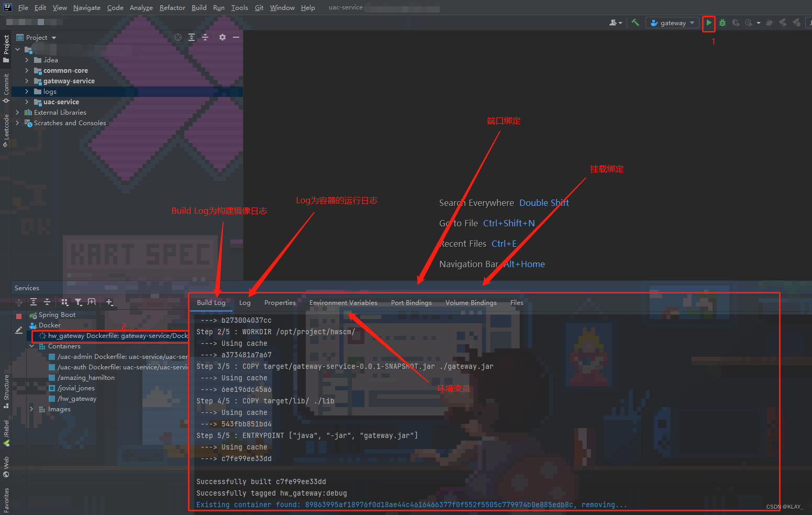
Task: Expand the Images node in Services
Action: 32,409
